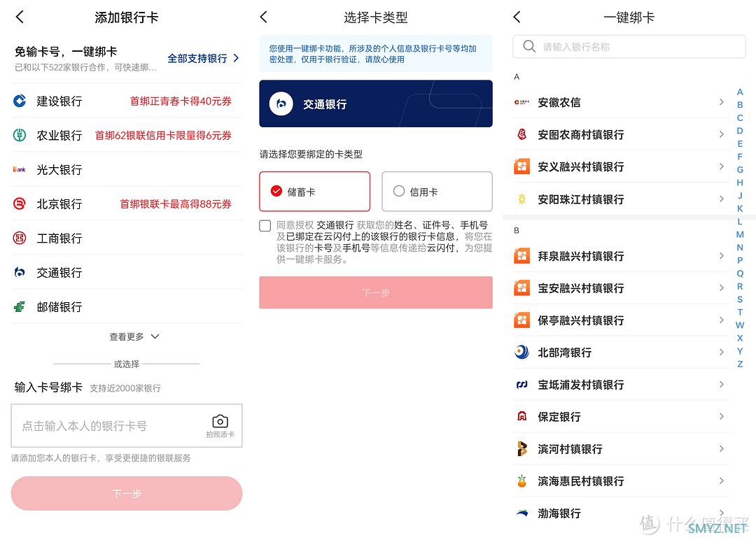
Task: Tap 下一步 on 添加银行卡 screen
Action: pyautogui.click(x=126, y=493)
